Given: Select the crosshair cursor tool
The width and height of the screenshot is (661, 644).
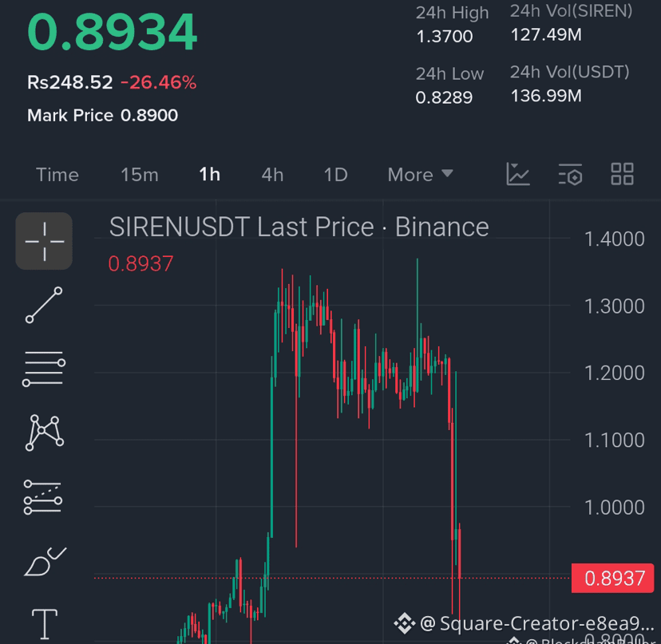Looking at the screenshot, I should coord(44,241).
